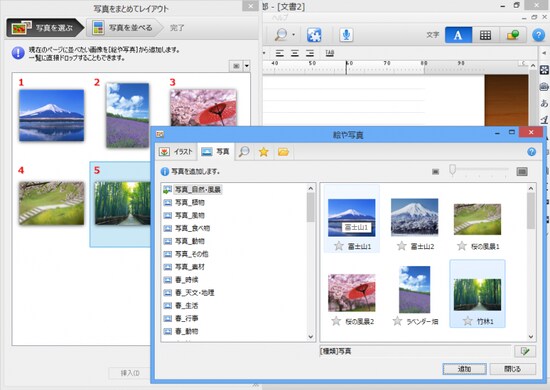Select 写真_植物 category
The width and height of the screenshot is (550, 390).
[184, 202]
